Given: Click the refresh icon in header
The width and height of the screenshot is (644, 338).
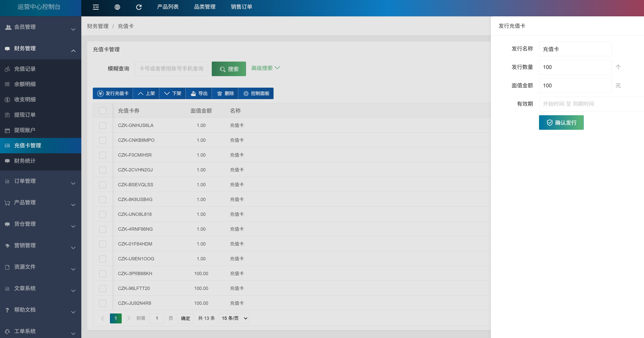Looking at the screenshot, I should click(139, 7).
